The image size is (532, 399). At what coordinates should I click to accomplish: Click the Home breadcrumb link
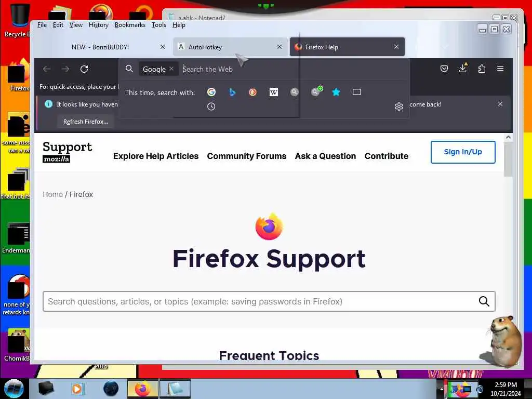pyautogui.click(x=52, y=194)
